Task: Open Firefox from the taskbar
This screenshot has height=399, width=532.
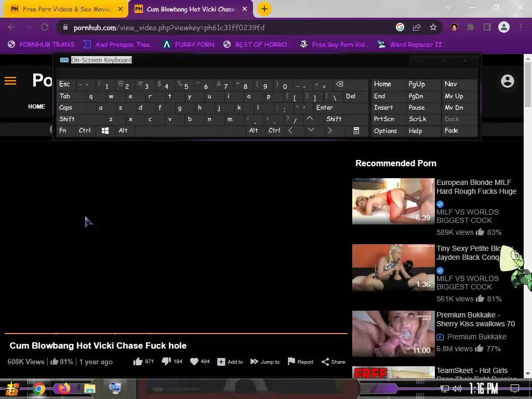Action: (x=64, y=389)
